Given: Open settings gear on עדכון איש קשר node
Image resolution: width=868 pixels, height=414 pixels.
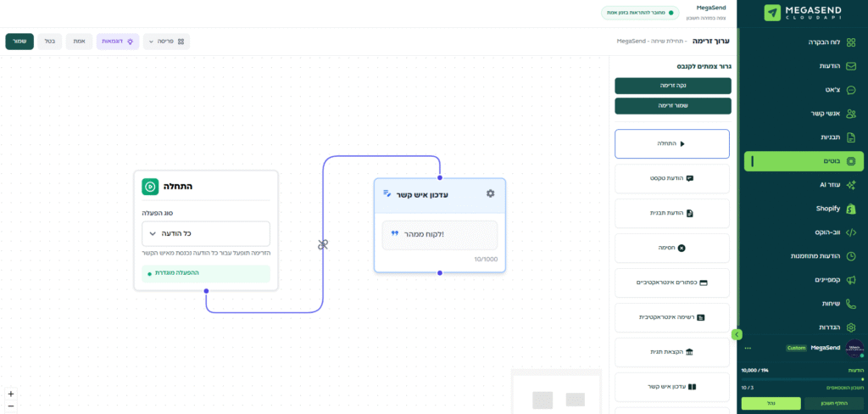Looking at the screenshot, I should [x=490, y=193].
